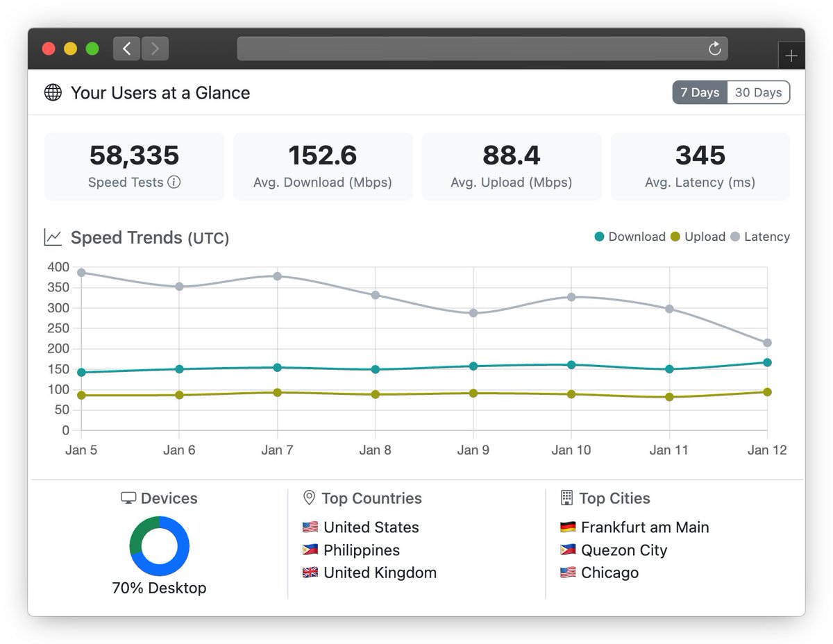The width and height of the screenshot is (833, 644).
Task: Click the browser back arrow
Action: pos(126,48)
